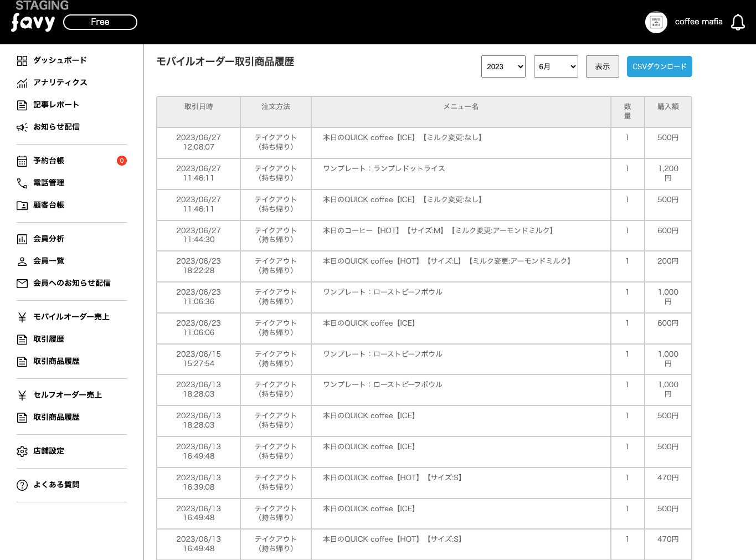Click the analytics chart icon
Viewport: 756px width, 560px height.
coord(22,83)
